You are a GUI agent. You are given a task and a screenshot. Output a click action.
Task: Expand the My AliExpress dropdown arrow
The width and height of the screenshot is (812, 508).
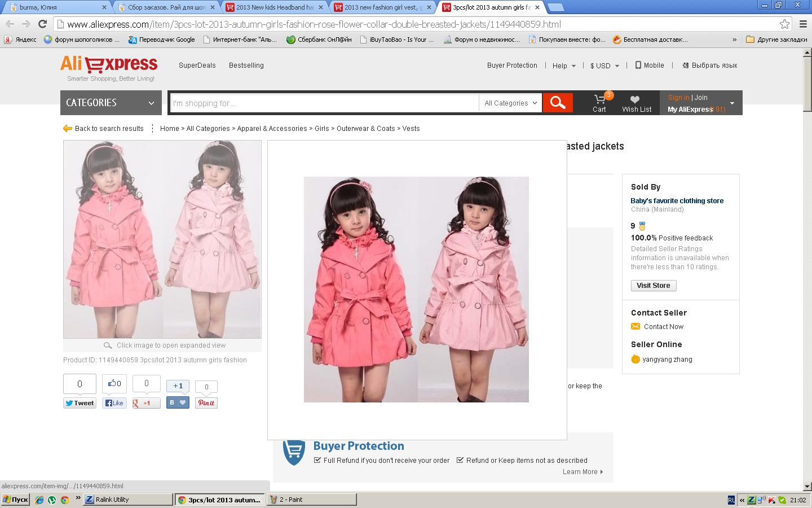[x=732, y=103]
